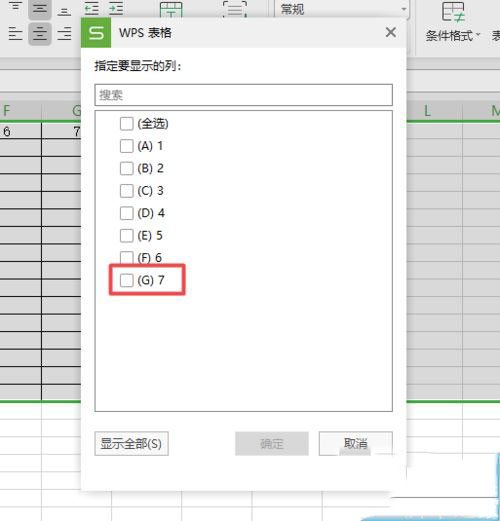Tick the (全选) select-all checkbox
This screenshot has height=521, width=500.
(126, 124)
